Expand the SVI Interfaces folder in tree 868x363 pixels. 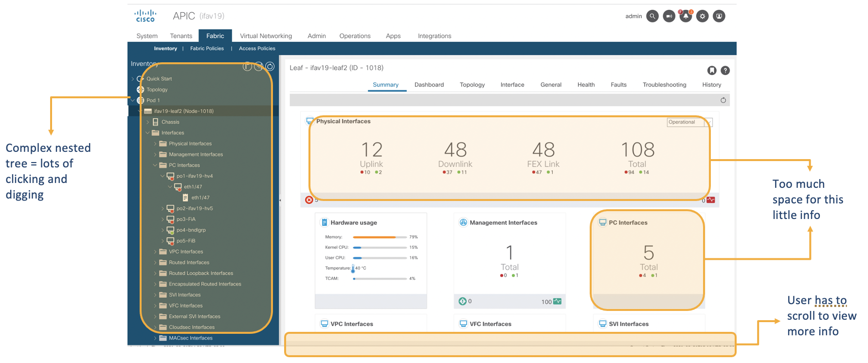155,295
